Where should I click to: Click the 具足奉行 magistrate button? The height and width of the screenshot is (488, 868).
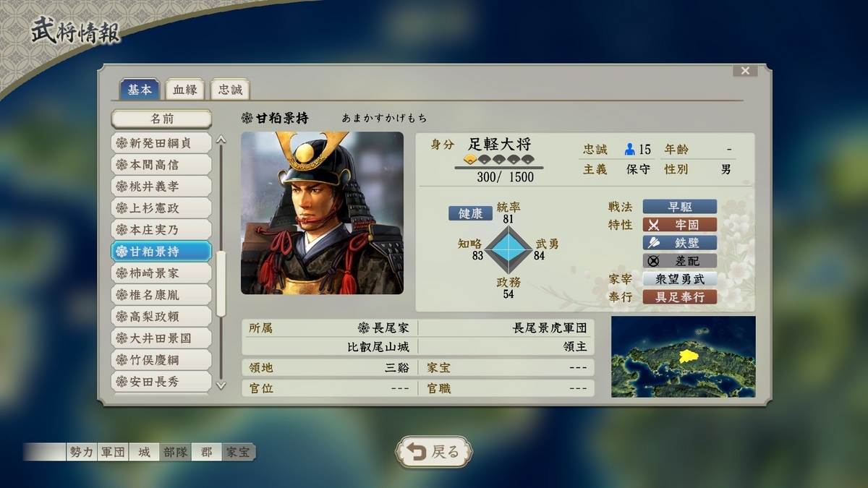[680, 297]
